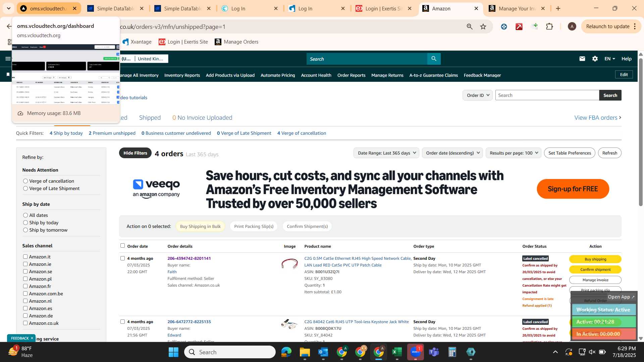Open the hamburger navigation menu
The height and width of the screenshot is (362, 644).
tap(8, 59)
